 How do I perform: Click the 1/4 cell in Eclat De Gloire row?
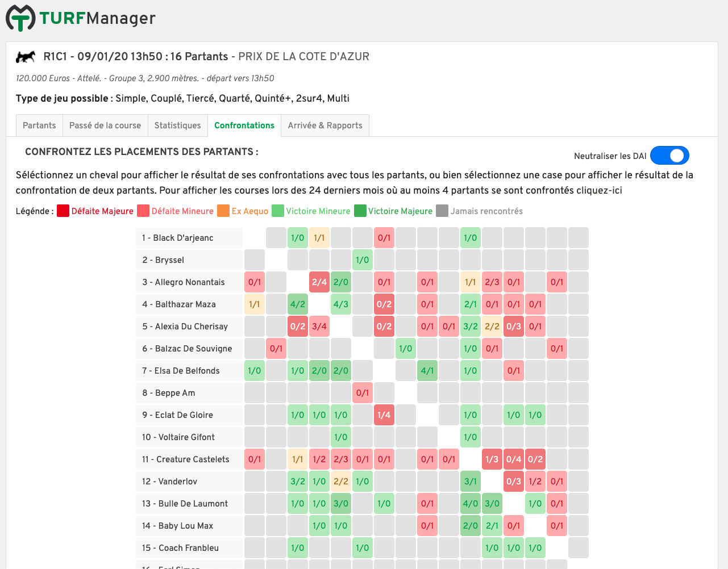tap(384, 415)
